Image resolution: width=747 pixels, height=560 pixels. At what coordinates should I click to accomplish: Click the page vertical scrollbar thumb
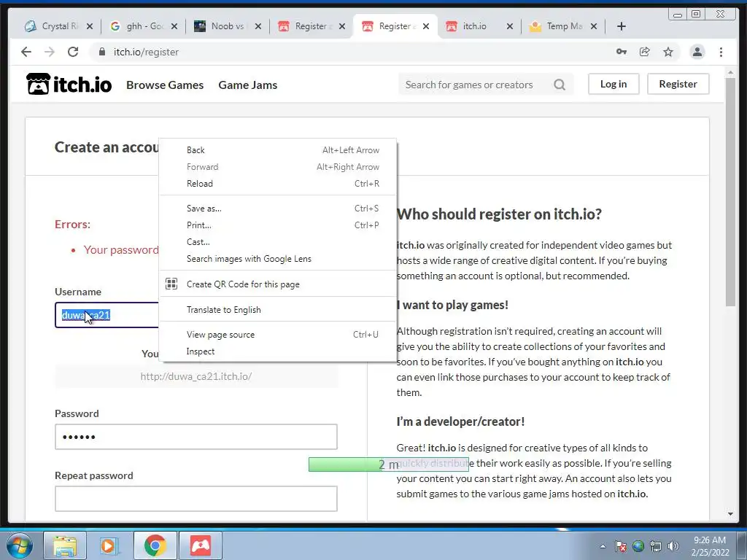click(x=730, y=192)
